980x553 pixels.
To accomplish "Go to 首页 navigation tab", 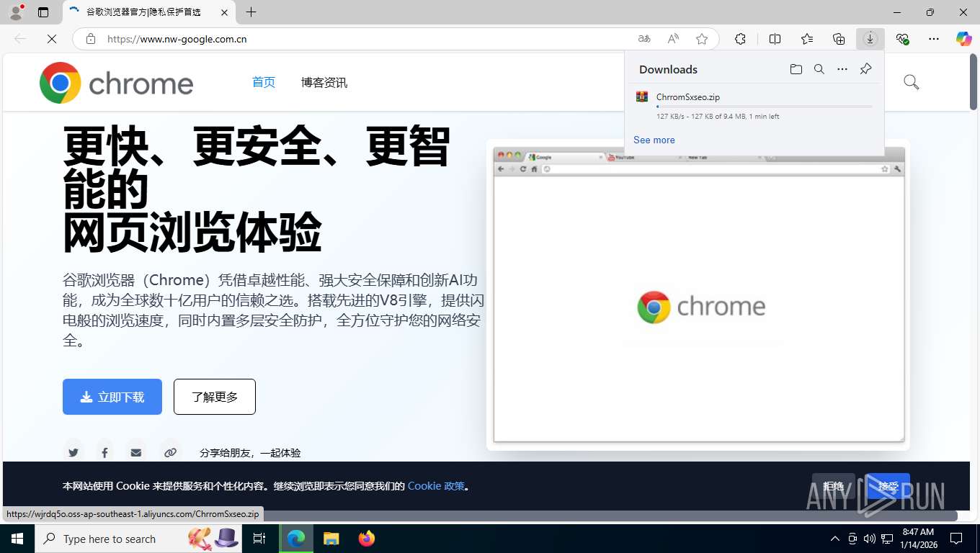I will [264, 82].
